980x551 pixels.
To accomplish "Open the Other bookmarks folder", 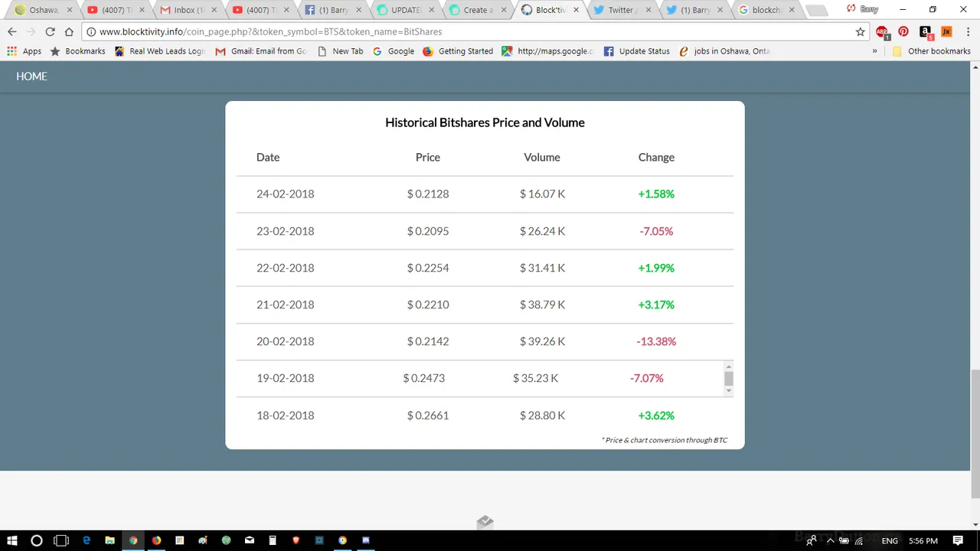I will (931, 51).
